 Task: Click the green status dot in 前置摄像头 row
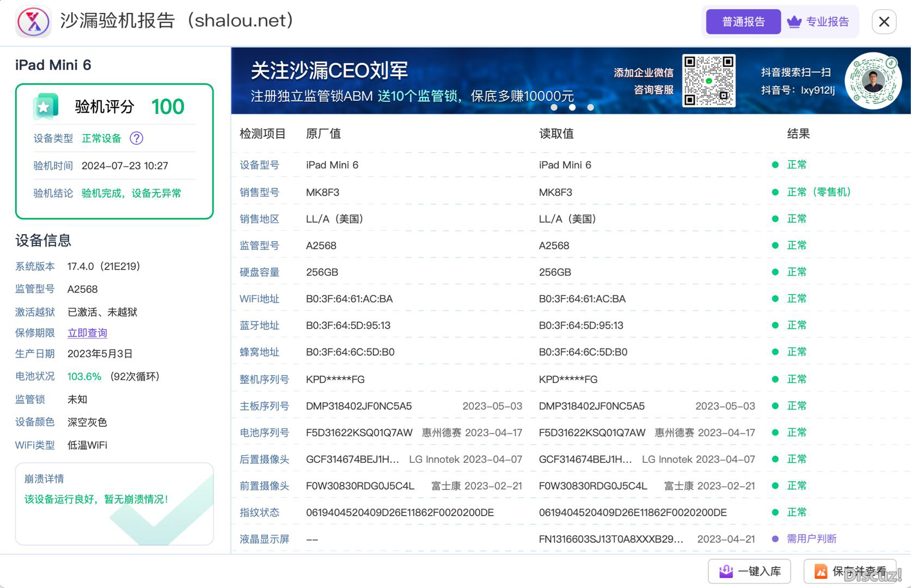tap(775, 486)
